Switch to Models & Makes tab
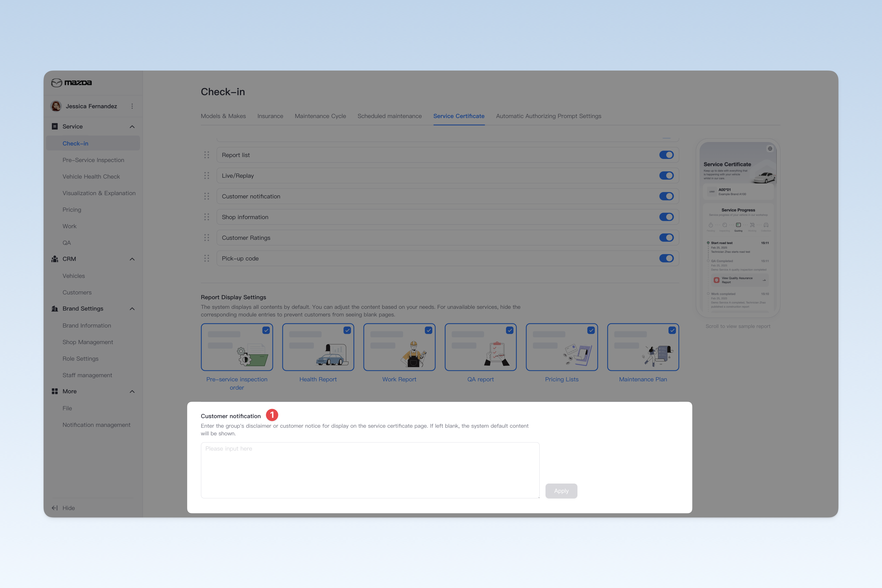882x588 pixels. [x=223, y=116]
